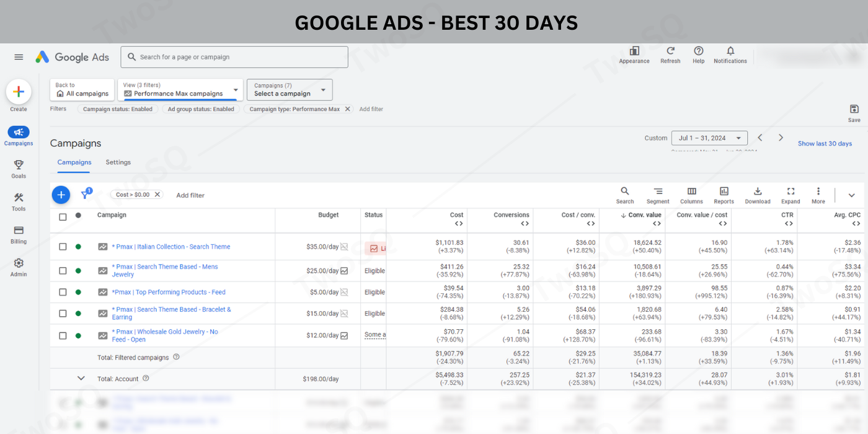Switch to the Settings tab
Viewport: 868px width, 434px height.
pyautogui.click(x=118, y=162)
